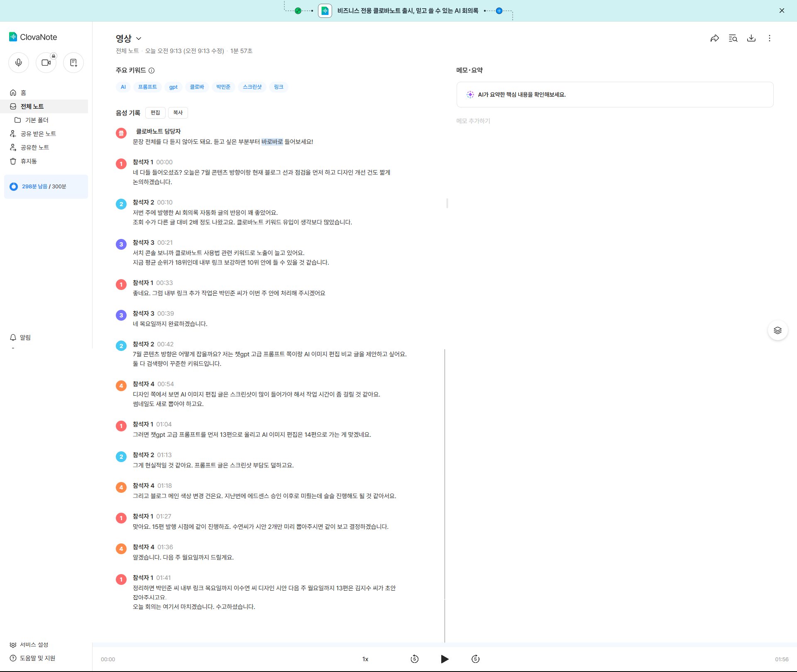The height and width of the screenshot is (672, 797).
Task: Open the search-in-note icon
Action: tap(733, 38)
